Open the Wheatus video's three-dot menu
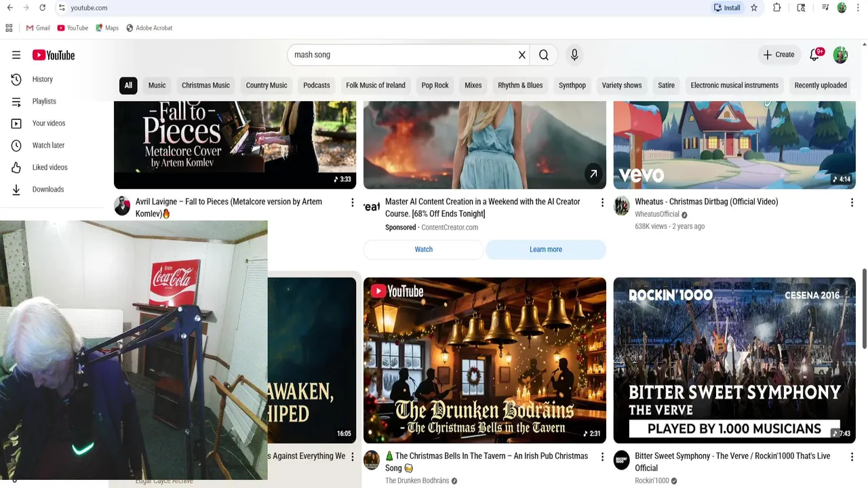 click(852, 203)
